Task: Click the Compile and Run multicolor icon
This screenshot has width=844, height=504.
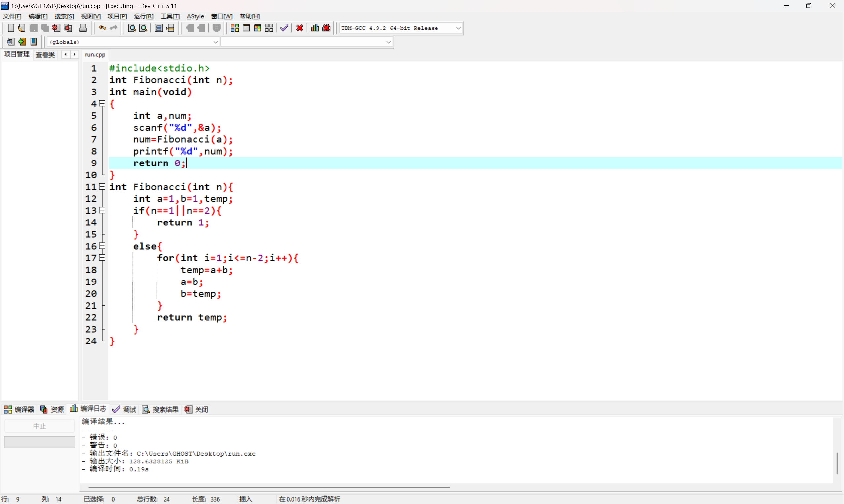Action: click(x=257, y=28)
